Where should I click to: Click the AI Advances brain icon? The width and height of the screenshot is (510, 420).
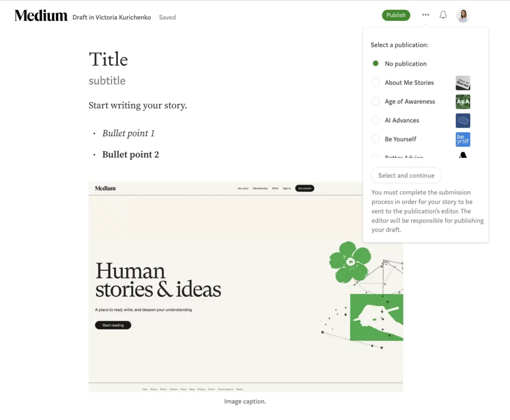pos(463,120)
